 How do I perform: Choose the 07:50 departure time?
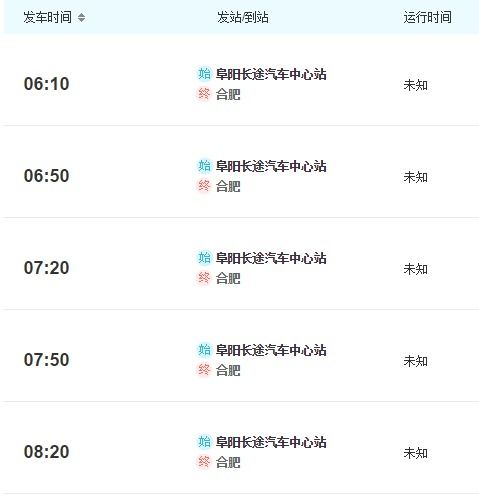pyautogui.click(x=46, y=360)
